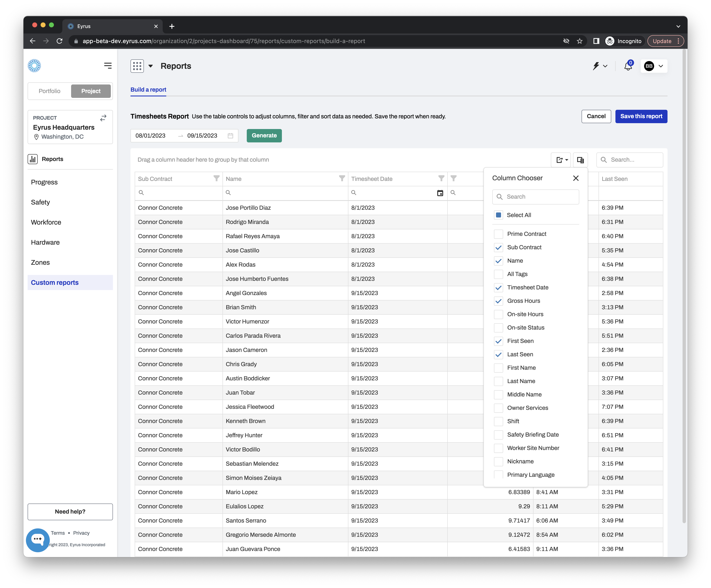Click Save this report

tap(641, 116)
